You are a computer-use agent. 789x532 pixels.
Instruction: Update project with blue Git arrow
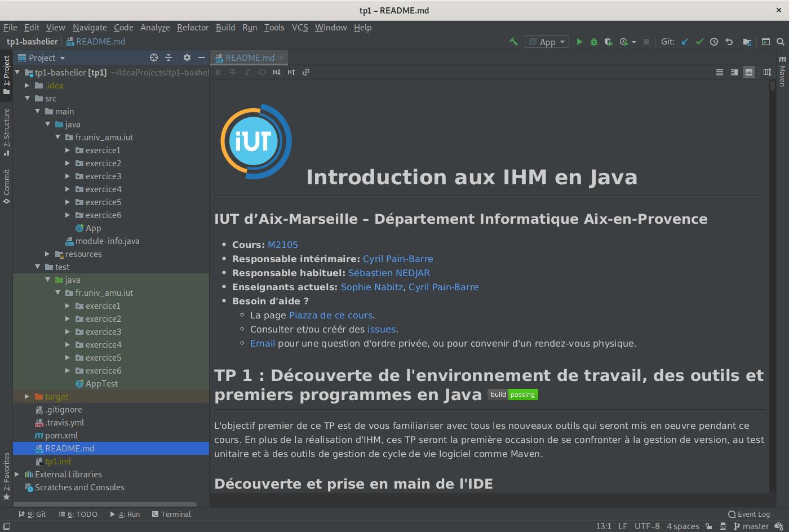[685, 42]
